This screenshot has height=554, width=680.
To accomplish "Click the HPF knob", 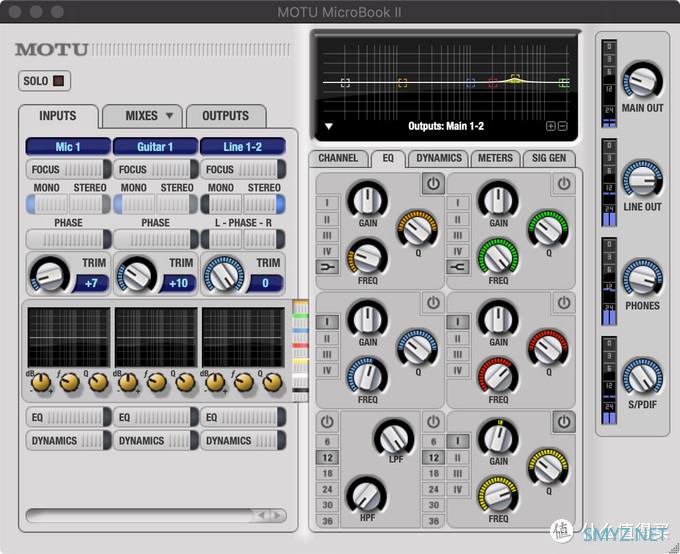I will 367,495.
